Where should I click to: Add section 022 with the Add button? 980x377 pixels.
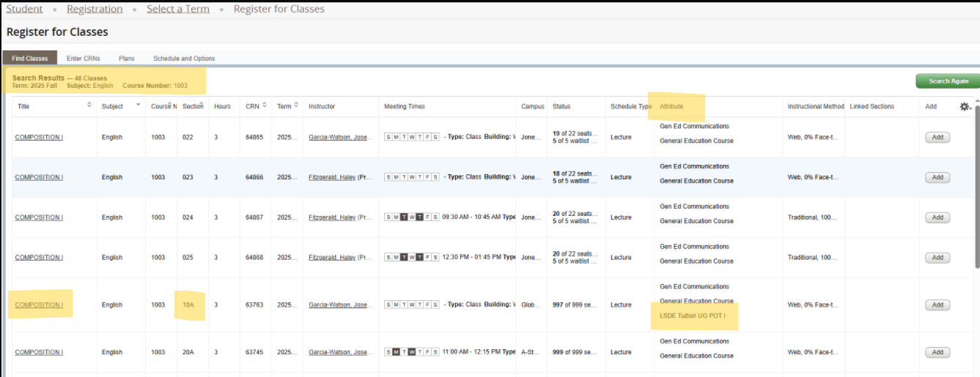click(937, 138)
